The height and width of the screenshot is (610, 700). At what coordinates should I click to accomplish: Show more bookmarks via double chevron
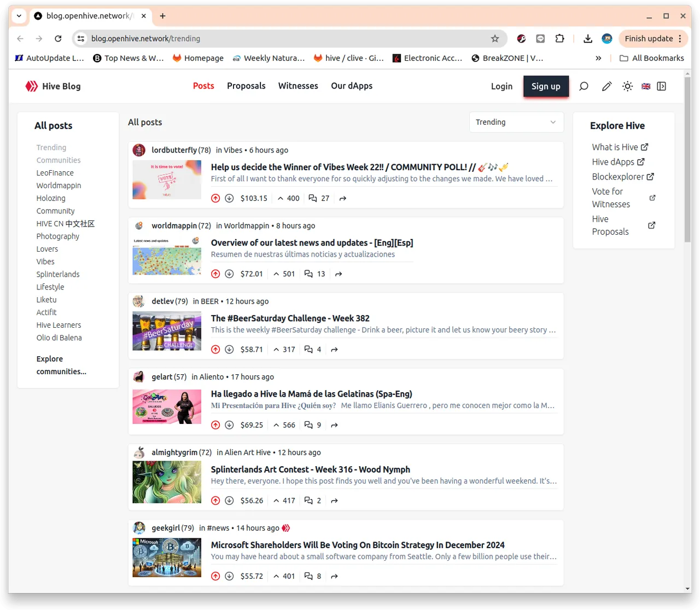[x=598, y=58]
